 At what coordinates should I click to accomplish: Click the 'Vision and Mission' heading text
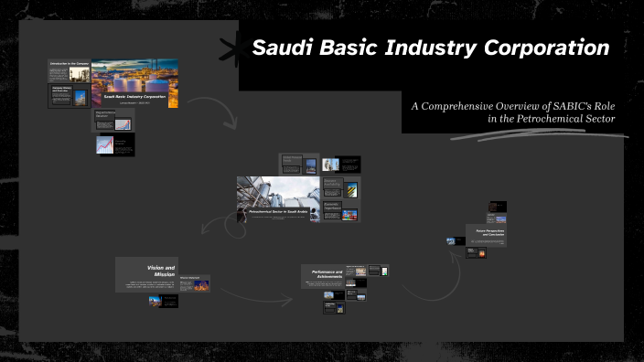pyautogui.click(x=161, y=271)
